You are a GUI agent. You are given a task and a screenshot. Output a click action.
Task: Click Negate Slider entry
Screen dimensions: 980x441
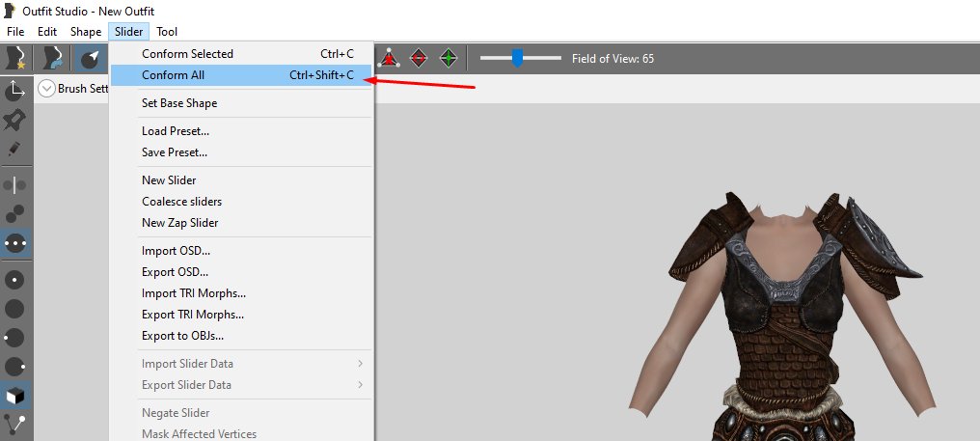(x=241, y=413)
